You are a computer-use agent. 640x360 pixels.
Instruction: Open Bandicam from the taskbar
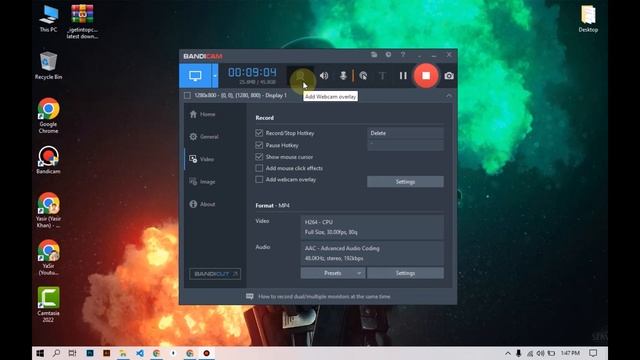tap(207, 353)
